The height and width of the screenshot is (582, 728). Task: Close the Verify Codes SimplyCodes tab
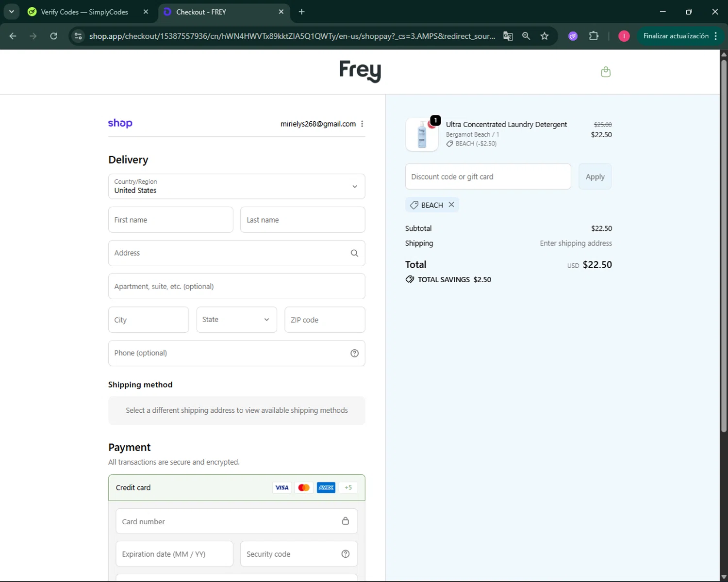pyautogui.click(x=146, y=12)
